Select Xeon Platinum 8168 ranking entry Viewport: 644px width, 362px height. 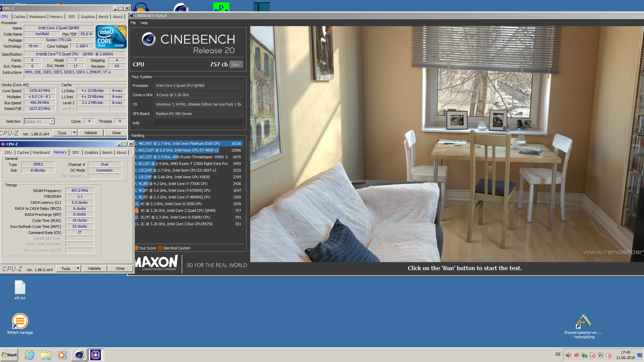pos(189,143)
